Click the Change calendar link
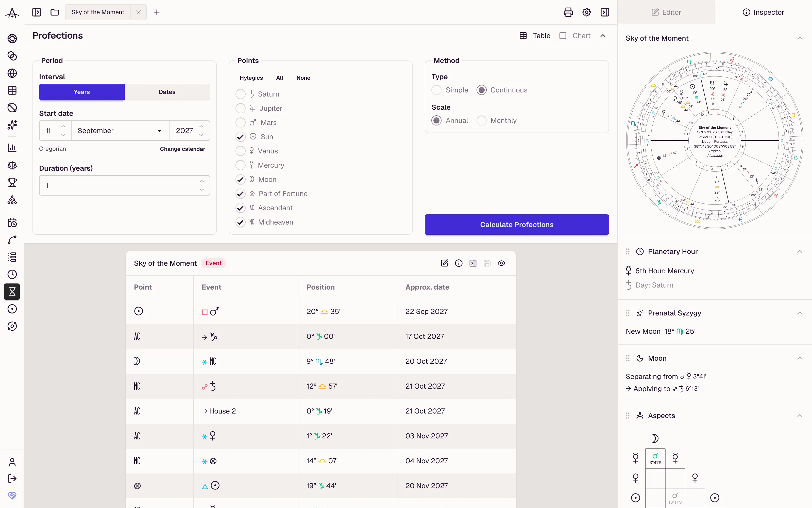 182,149
